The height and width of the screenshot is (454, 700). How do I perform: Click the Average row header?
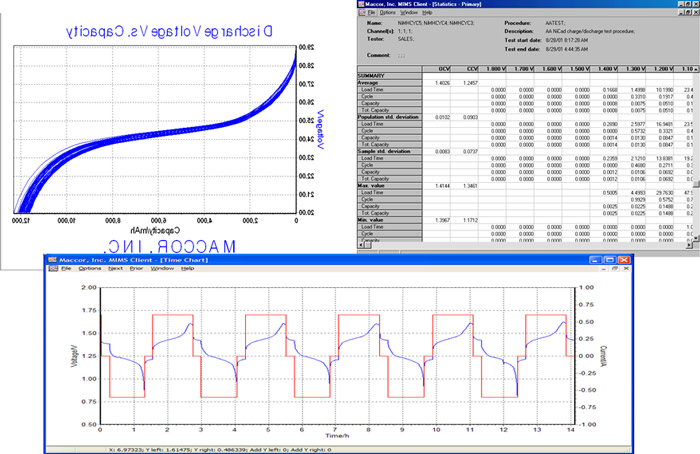tap(390, 83)
